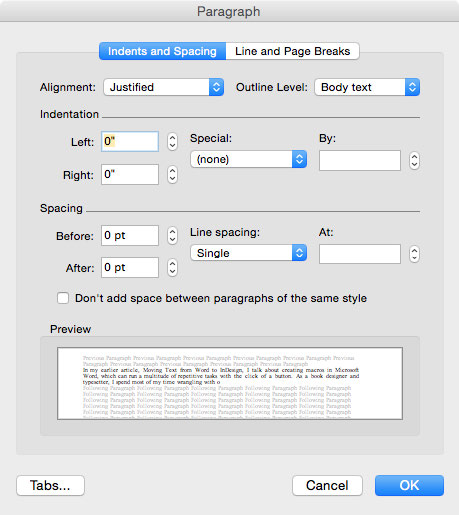
Task: Click the stepper for Before spacing
Action: tap(172, 236)
